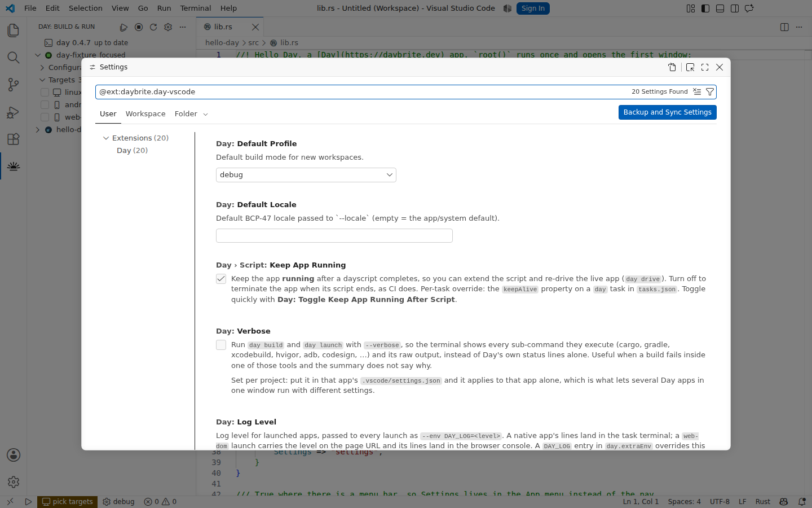Maximize the Settings dialog with the fullscreen icon

point(705,67)
